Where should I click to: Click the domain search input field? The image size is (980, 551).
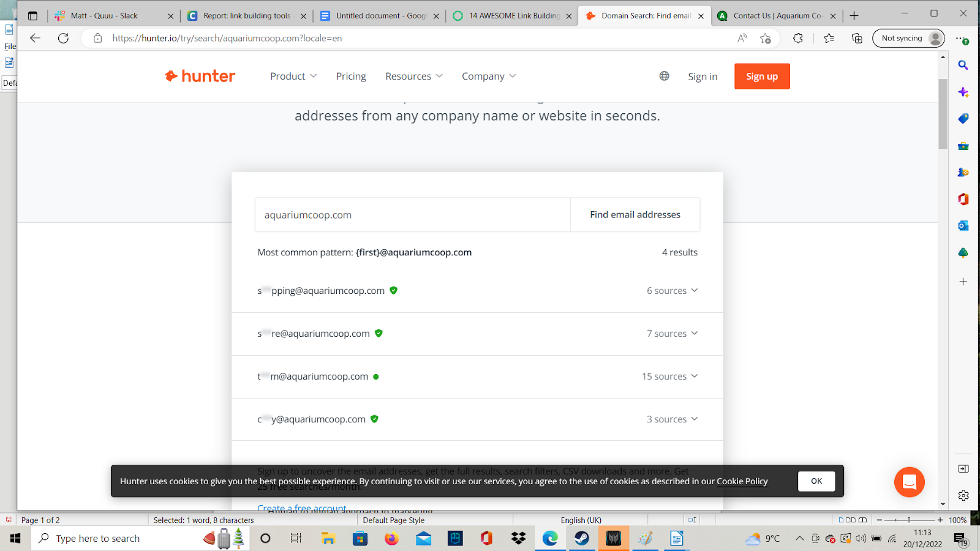(413, 215)
